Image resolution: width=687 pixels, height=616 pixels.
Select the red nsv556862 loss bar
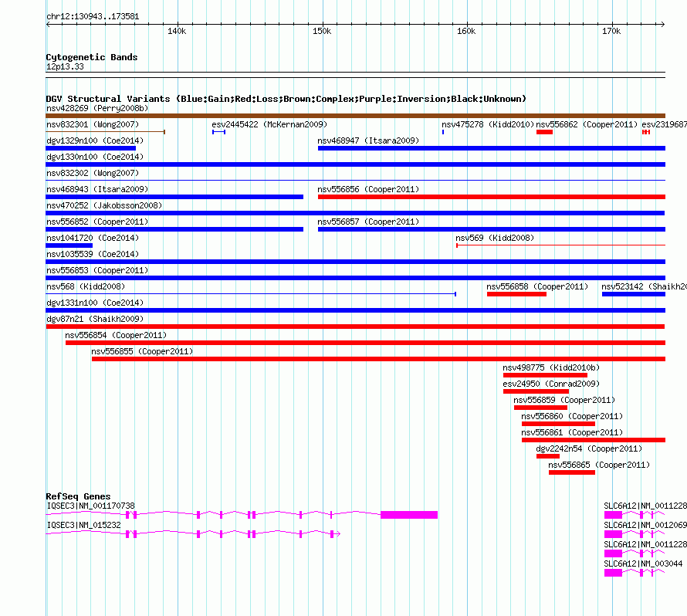[545, 132]
